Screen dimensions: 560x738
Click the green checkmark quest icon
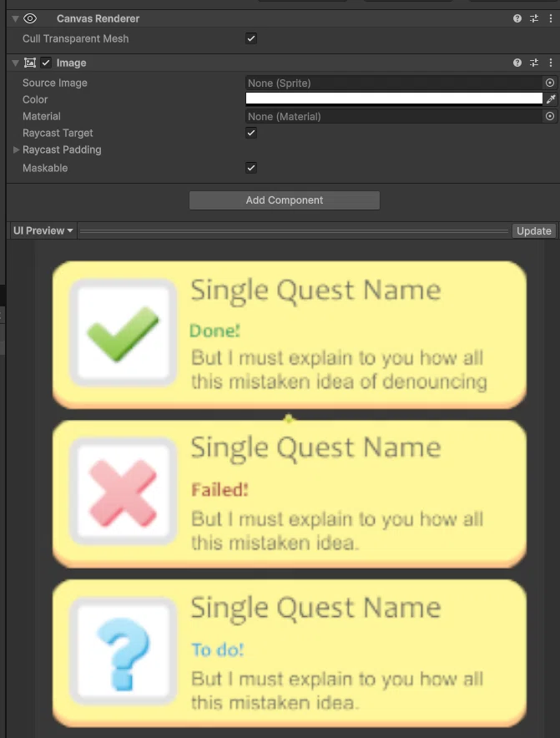123,333
